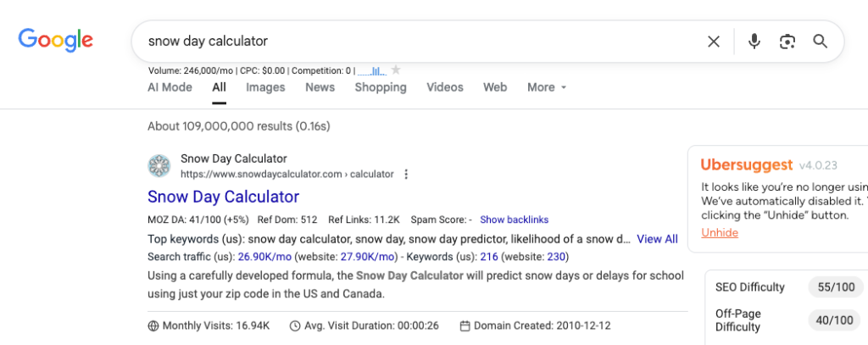Open the AI Mode tab

click(170, 87)
